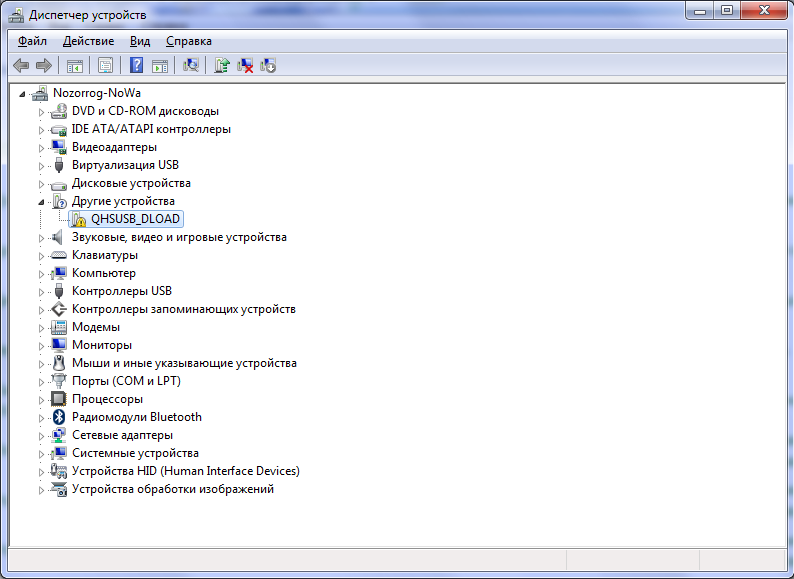Click the Disable device toolbar icon
This screenshot has height=579, width=794.
point(268,66)
